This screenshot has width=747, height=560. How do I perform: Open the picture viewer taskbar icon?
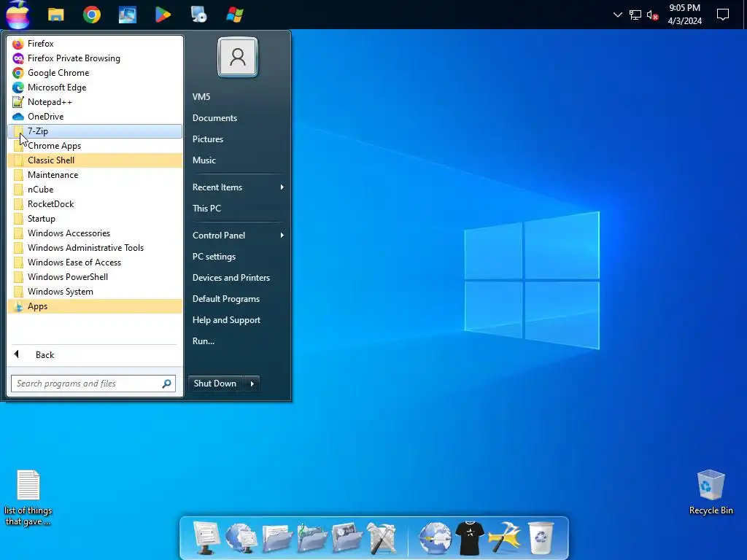127,15
